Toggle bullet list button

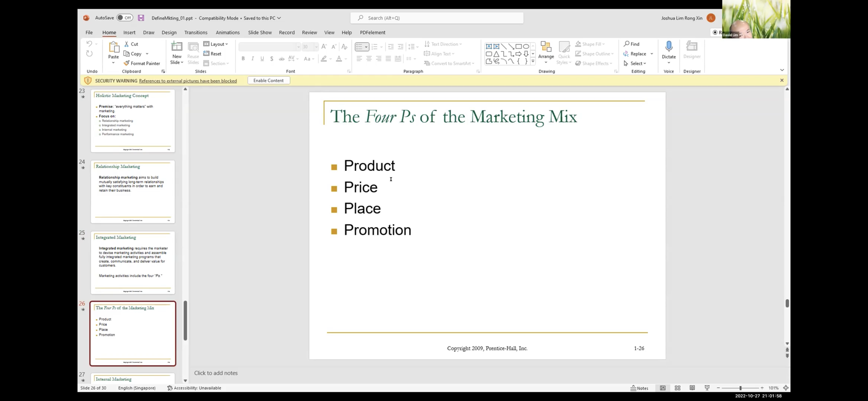click(x=359, y=46)
